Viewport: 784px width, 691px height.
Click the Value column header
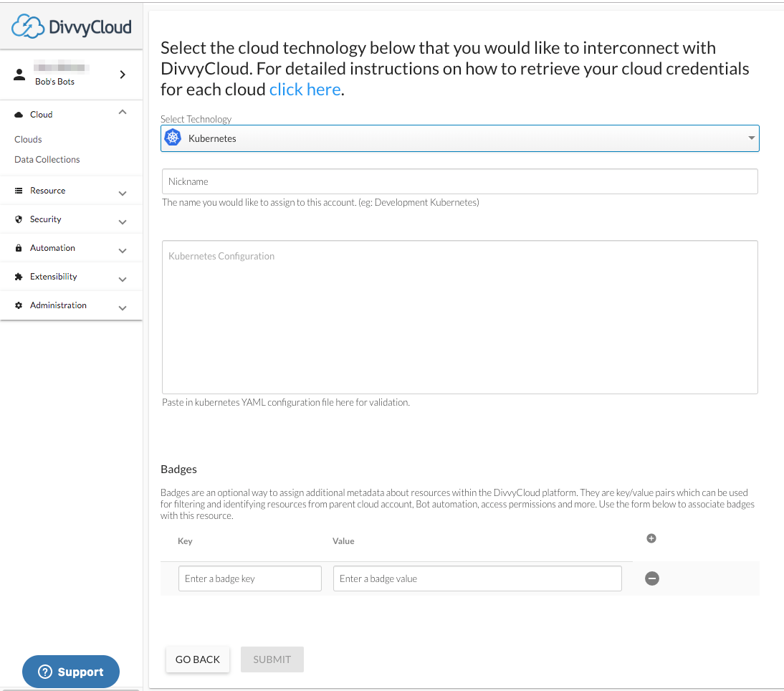point(343,541)
